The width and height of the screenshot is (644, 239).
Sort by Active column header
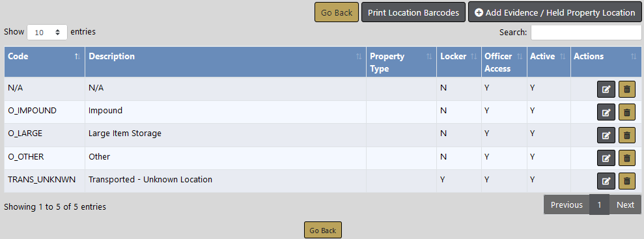click(x=549, y=62)
